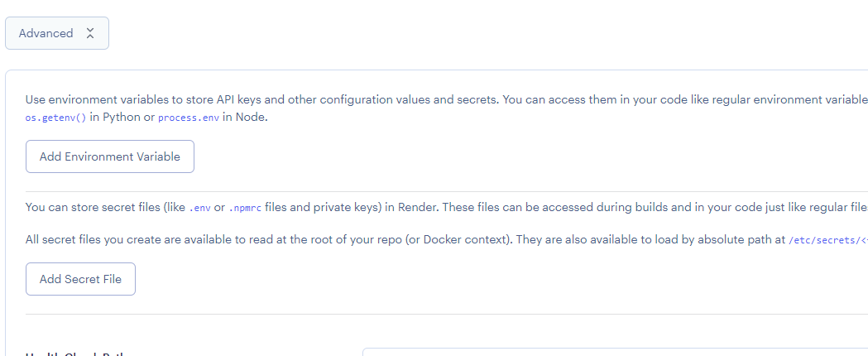Click Add Environment Variable button
Image resolution: width=868 pixels, height=356 pixels.
point(109,156)
